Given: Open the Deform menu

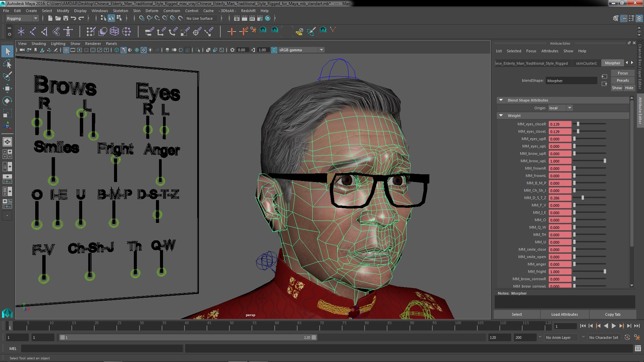Looking at the screenshot, I should [152, 11].
